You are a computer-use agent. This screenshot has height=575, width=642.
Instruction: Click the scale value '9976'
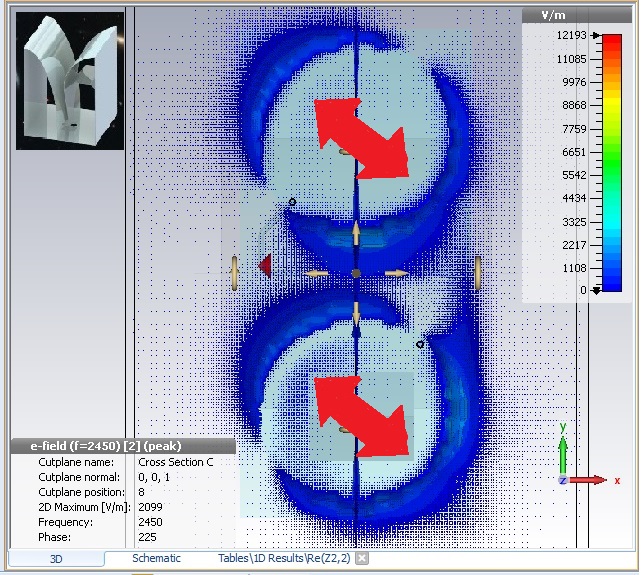[x=574, y=82]
